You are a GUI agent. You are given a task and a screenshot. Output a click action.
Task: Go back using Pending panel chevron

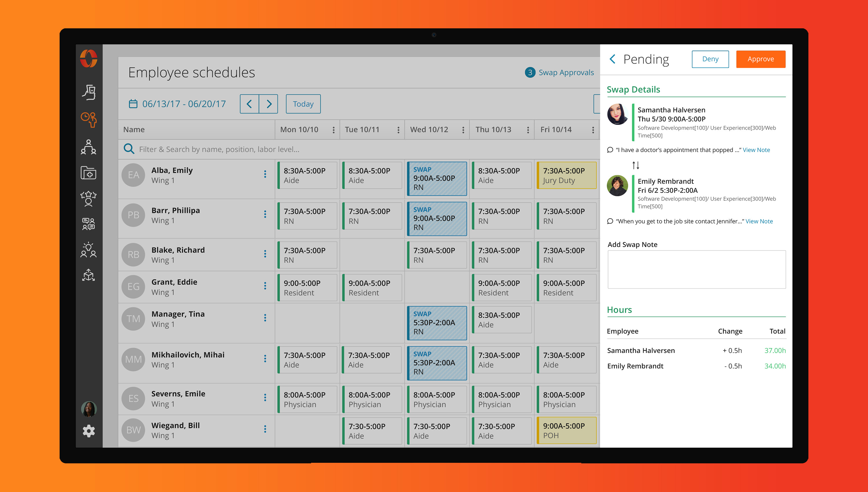(612, 59)
